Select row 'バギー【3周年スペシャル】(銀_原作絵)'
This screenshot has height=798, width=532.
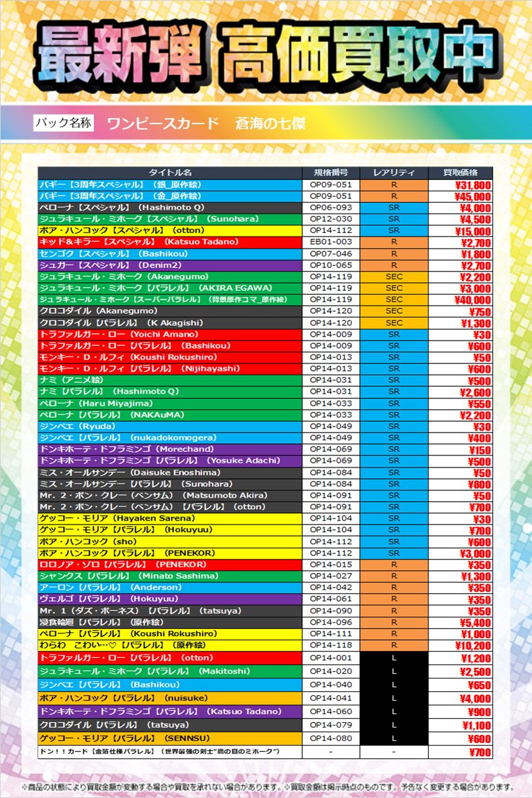tap(265, 185)
